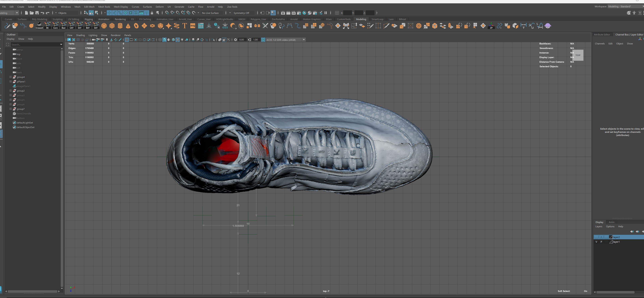Viewport: 644px width, 298px height.
Task: Click the SVG tool shelf icon
Action: click(193, 26)
